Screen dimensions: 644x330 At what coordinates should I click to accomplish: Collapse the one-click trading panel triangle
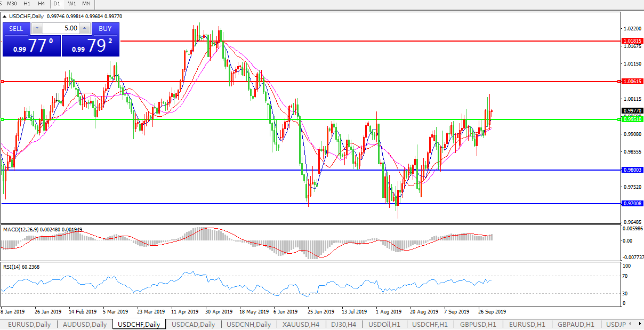pyautogui.click(x=5, y=17)
